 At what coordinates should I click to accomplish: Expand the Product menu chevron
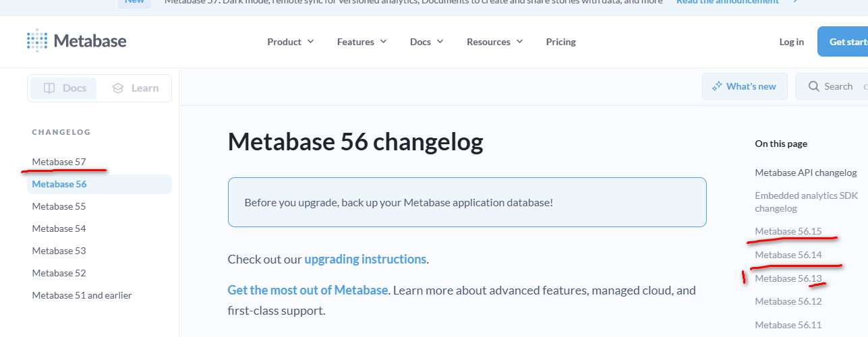(311, 41)
